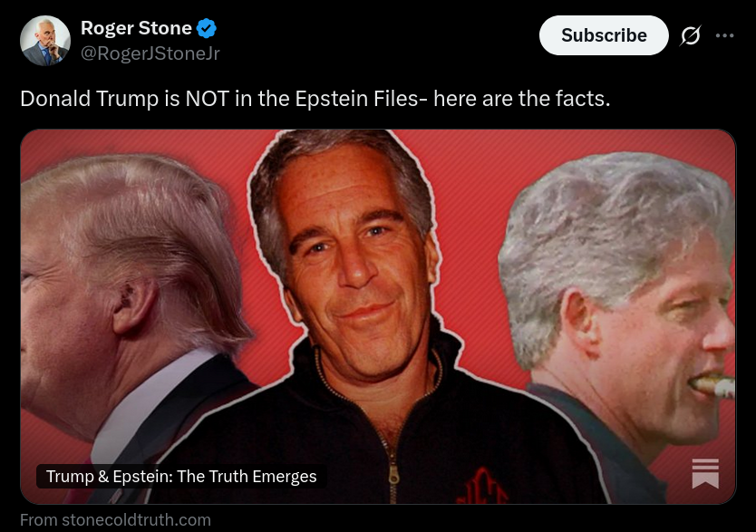Click the Substack bookmark logo on card

click(x=705, y=473)
